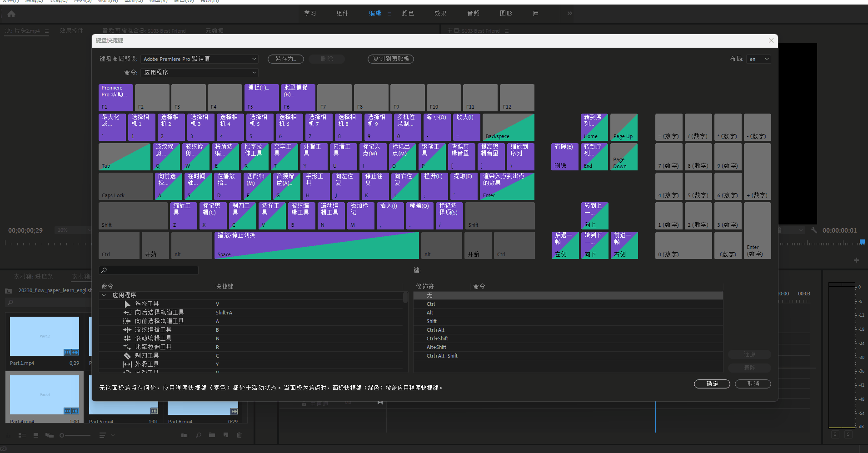
Task: Adjust the project panel thumbnail zoom slider
Action: coord(75,435)
